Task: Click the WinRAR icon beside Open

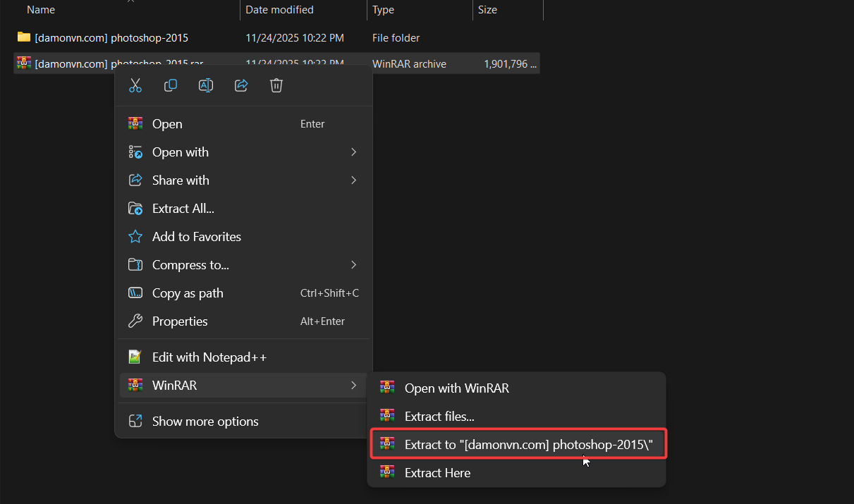Action: coord(135,123)
